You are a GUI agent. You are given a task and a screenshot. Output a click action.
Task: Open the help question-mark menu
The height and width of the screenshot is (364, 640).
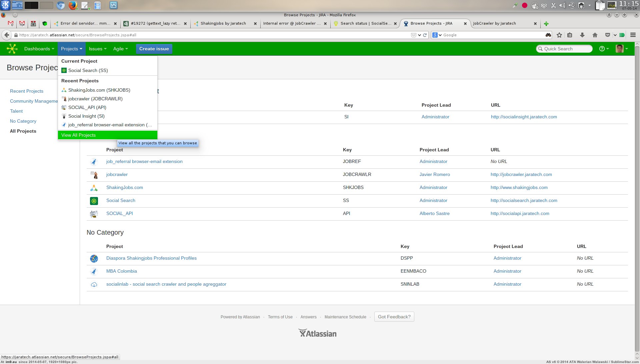(x=604, y=49)
